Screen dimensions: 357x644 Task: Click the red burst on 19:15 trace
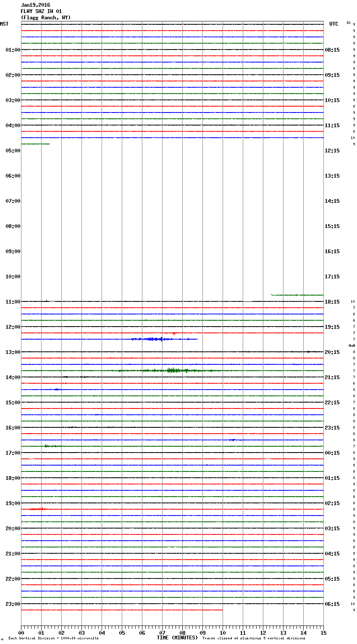(39, 509)
